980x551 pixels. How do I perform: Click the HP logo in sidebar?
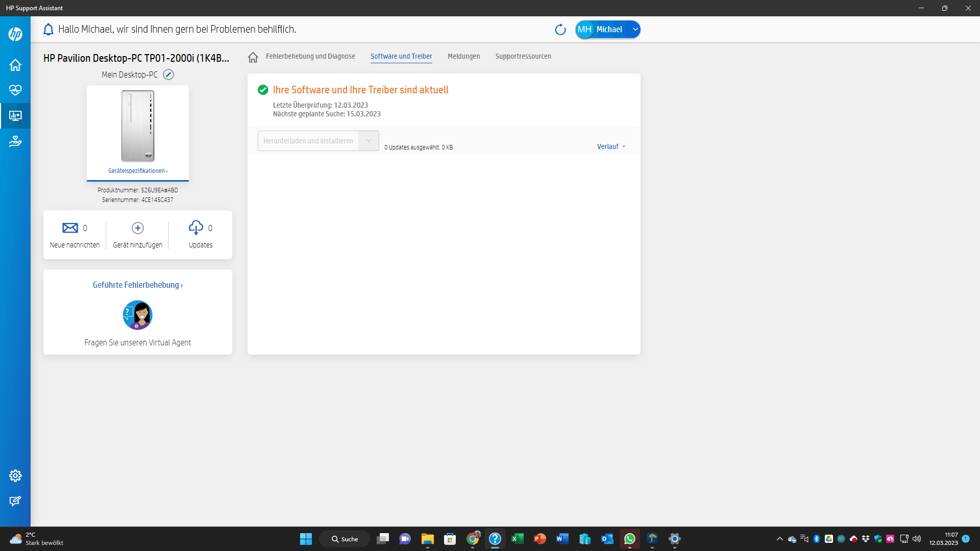click(15, 34)
